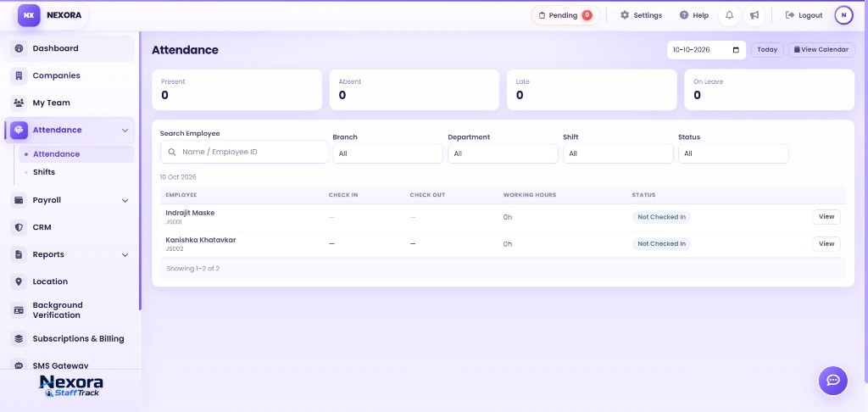Go to the Dashboard menu item
The height and width of the screenshot is (412, 868).
[x=71, y=48]
